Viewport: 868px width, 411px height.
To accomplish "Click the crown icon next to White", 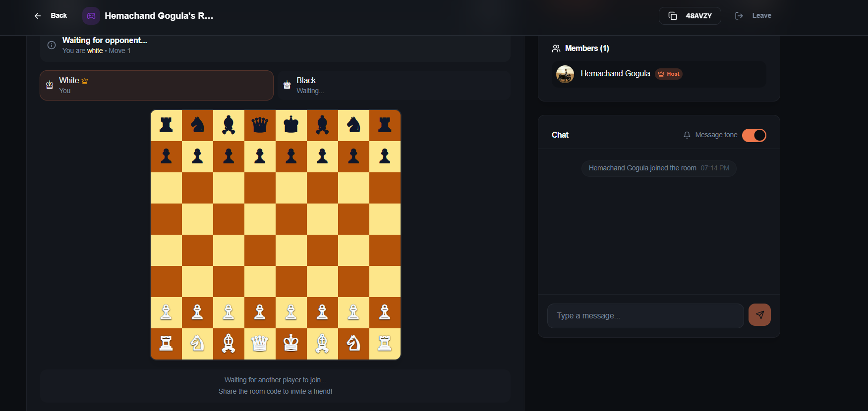I will click(85, 81).
